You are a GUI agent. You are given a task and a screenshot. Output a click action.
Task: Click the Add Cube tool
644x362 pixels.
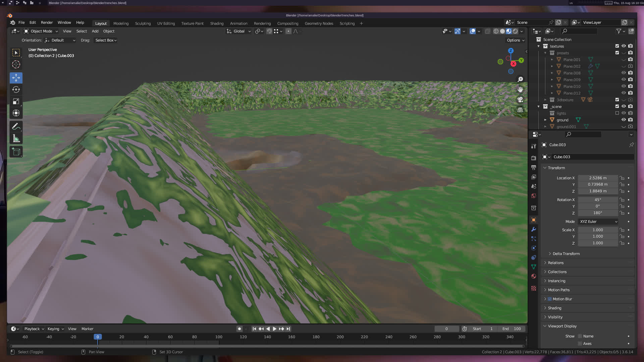[16, 152]
